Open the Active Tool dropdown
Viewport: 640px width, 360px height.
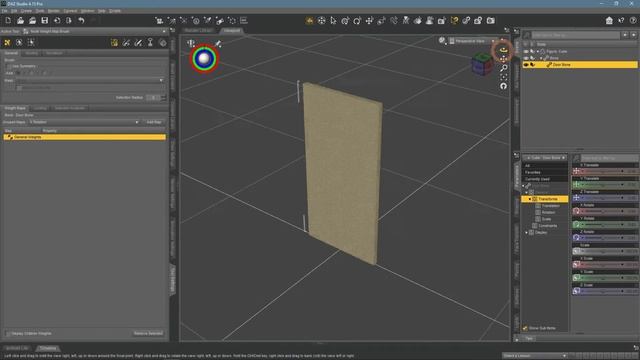(95, 31)
